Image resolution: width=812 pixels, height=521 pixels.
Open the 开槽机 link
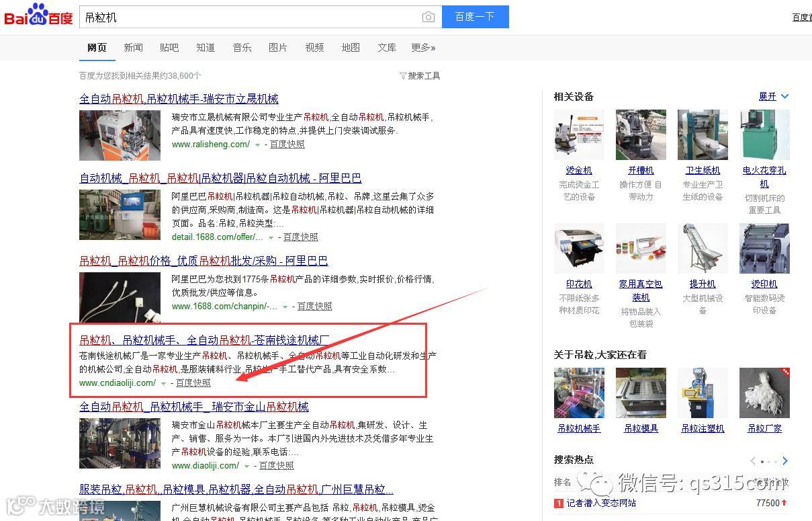click(641, 171)
